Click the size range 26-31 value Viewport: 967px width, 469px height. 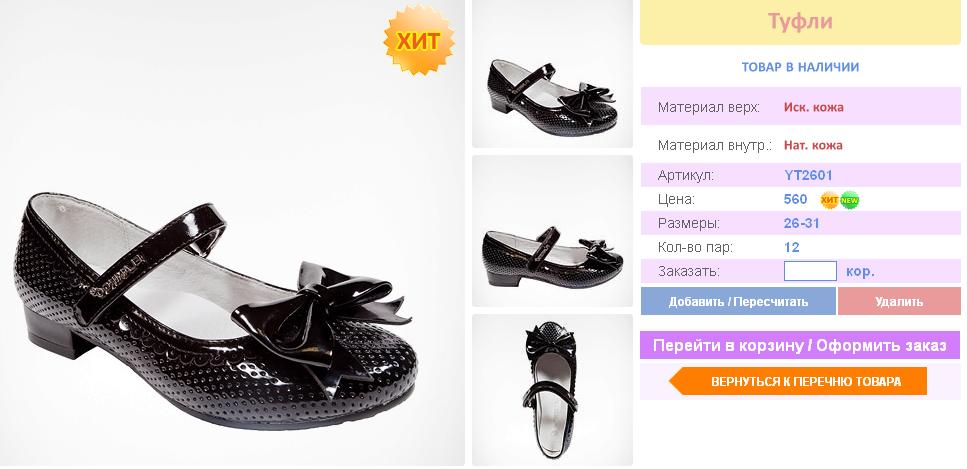click(801, 223)
